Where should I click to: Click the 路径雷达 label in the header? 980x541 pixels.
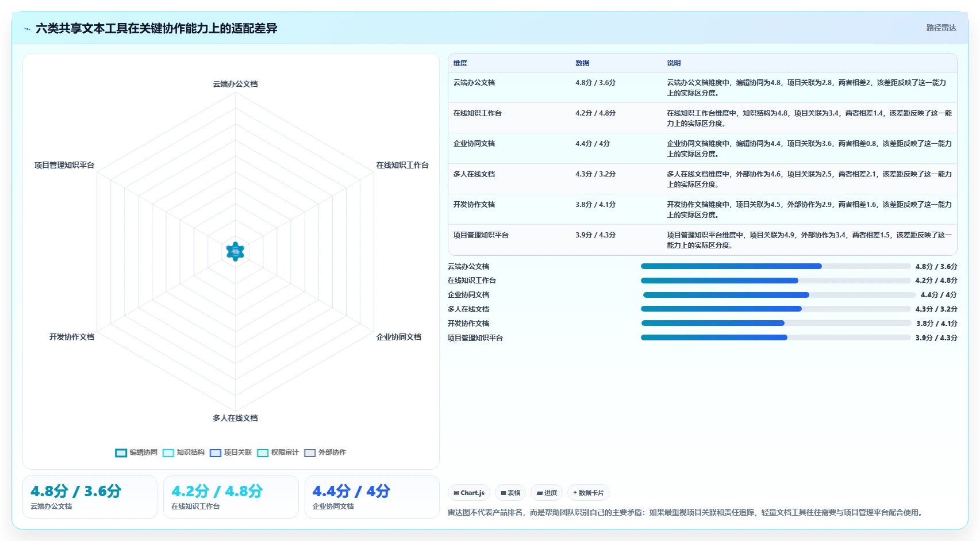pyautogui.click(x=941, y=28)
